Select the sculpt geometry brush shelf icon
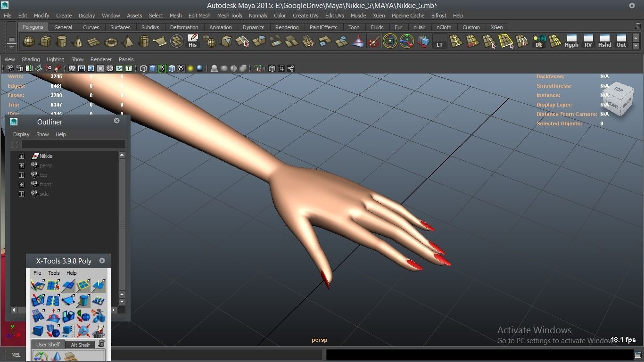Viewport: 644px width, 362px height. 374,41
